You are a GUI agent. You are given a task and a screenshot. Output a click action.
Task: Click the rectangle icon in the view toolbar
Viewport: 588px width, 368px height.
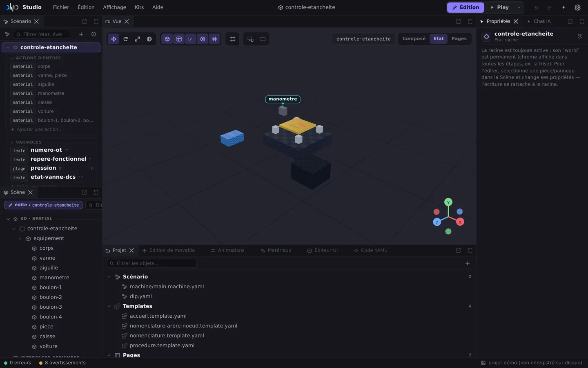[x=263, y=39]
